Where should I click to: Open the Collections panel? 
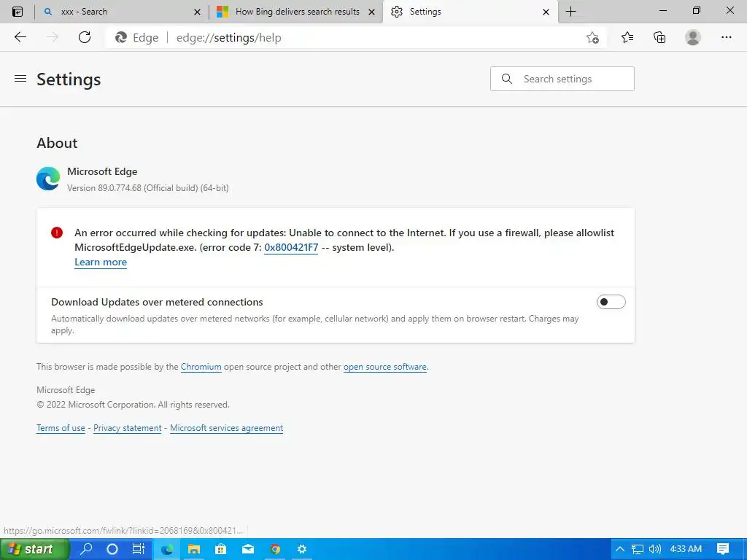[659, 37]
